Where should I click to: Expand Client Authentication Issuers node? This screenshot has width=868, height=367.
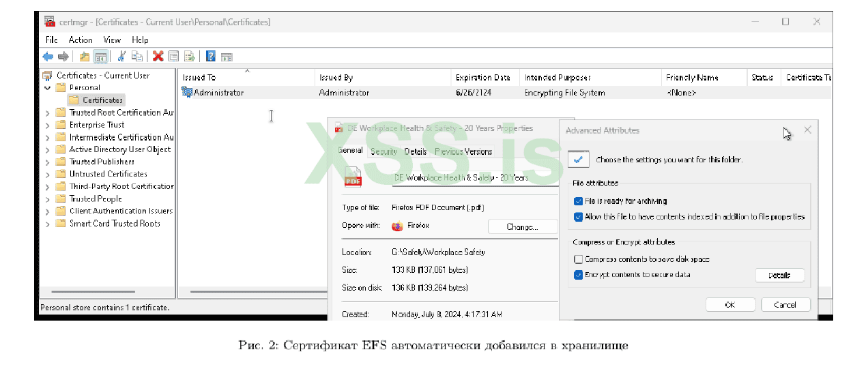click(x=47, y=211)
